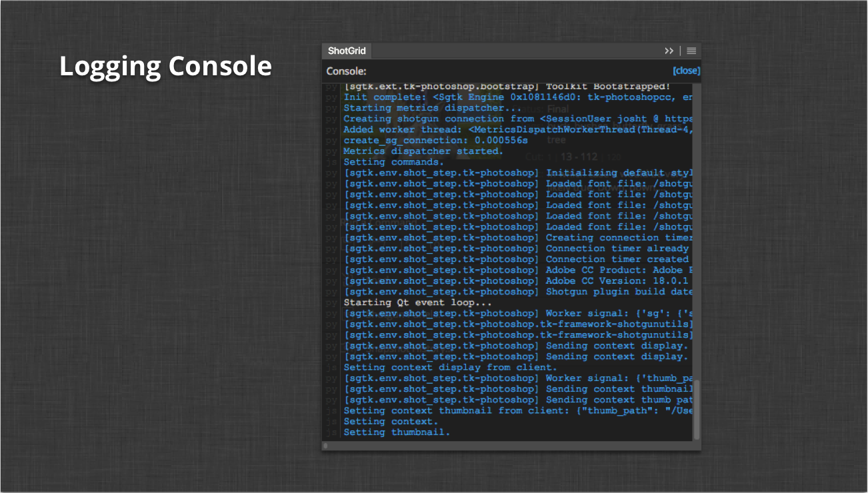Click the console's vertical scrollbar
This screenshot has height=493, width=868.
[697, 409]
